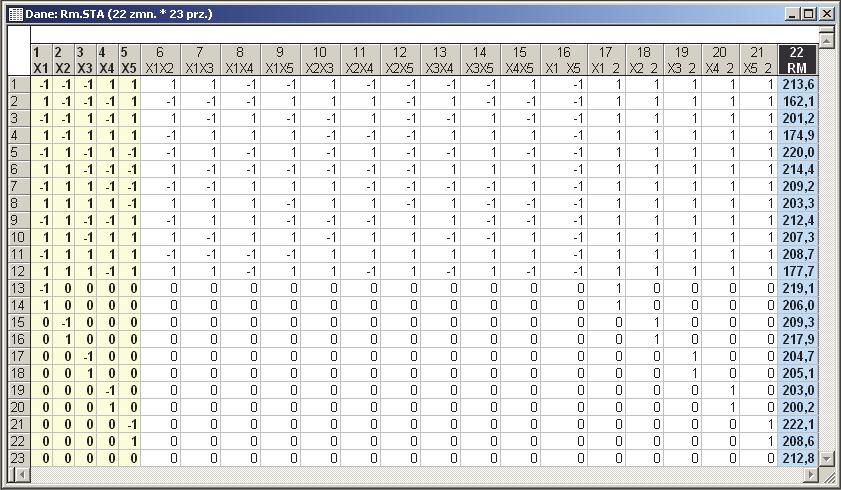Viewport: 841px width, 490px height.
Task: Select column header 8 X1X4
Action: click(x=240, y=60)
